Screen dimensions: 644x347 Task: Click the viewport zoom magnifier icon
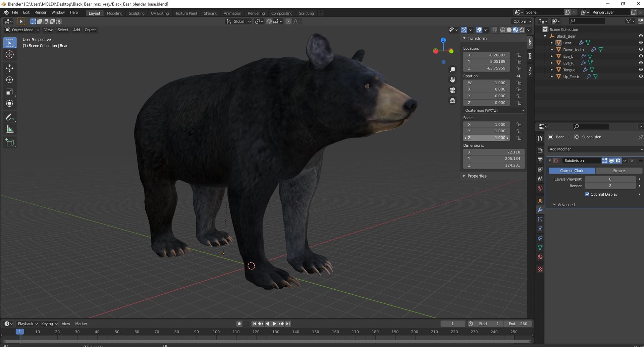point(452,69)
